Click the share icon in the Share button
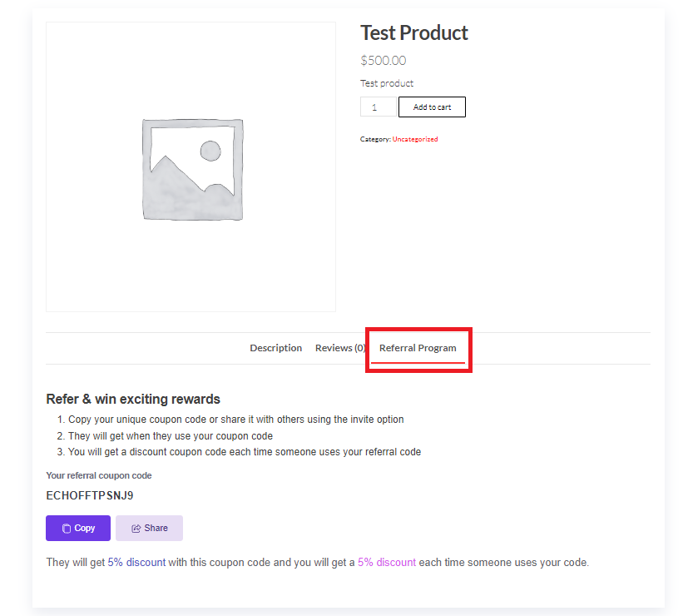This screenshot has height=616, width=683. [x=136, y=529]
